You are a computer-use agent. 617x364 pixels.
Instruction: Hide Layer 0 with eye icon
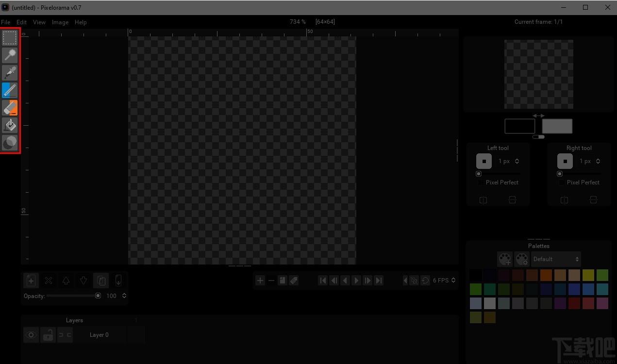[x=31, y=335]
